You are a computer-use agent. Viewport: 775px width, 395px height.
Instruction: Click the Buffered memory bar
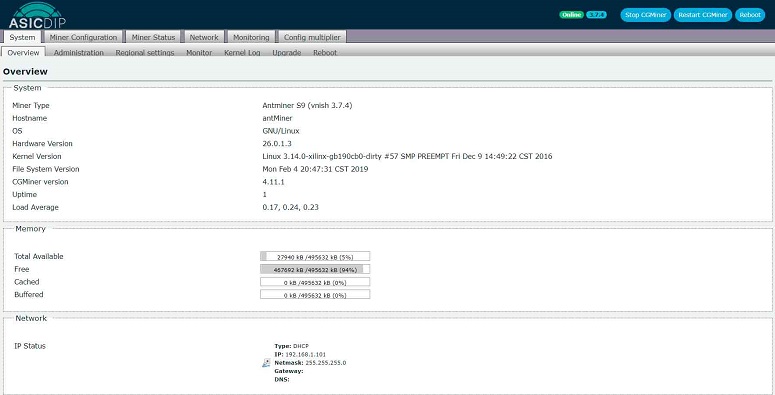(315, 295)
